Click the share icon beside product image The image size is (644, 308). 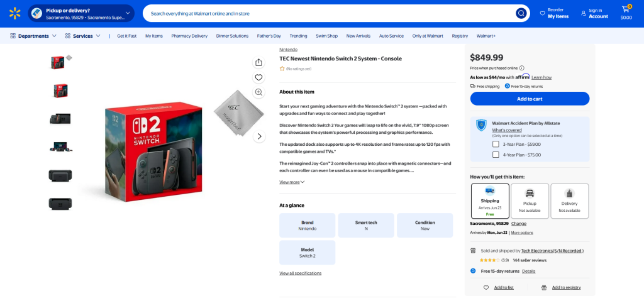pyautogui.click(x=258, y=62)
